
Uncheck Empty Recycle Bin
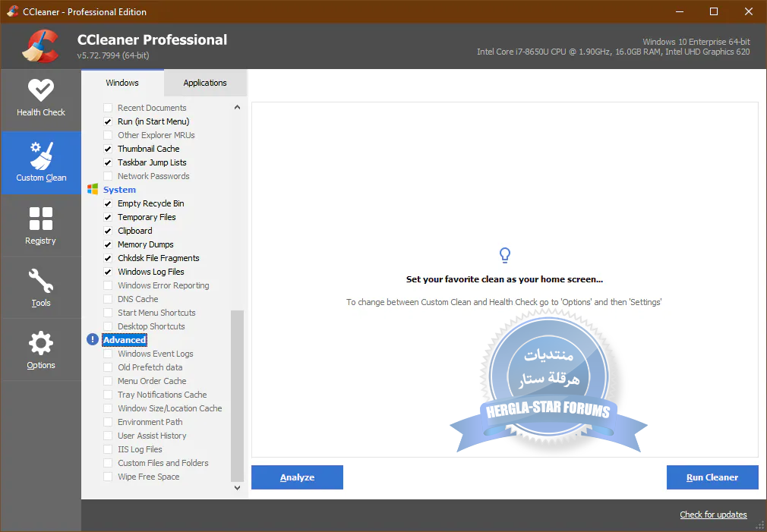tap(108, 203)
